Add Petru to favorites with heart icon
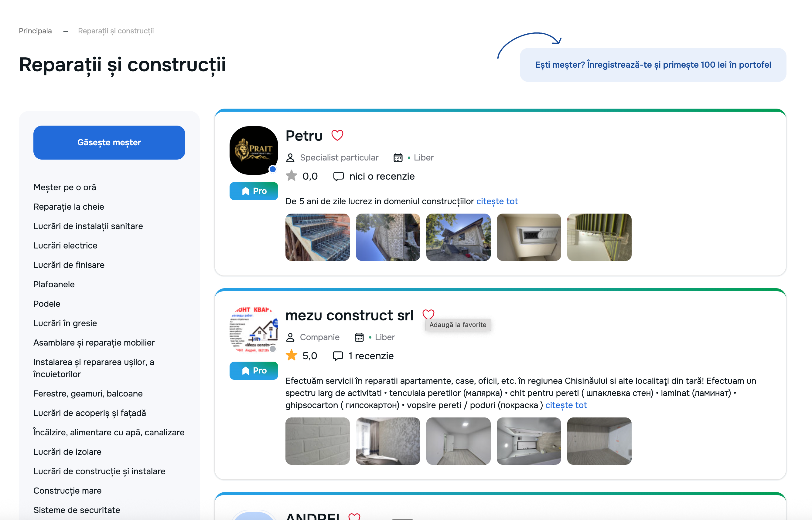This screenshot has height=520, width=812. coord(337,135)
